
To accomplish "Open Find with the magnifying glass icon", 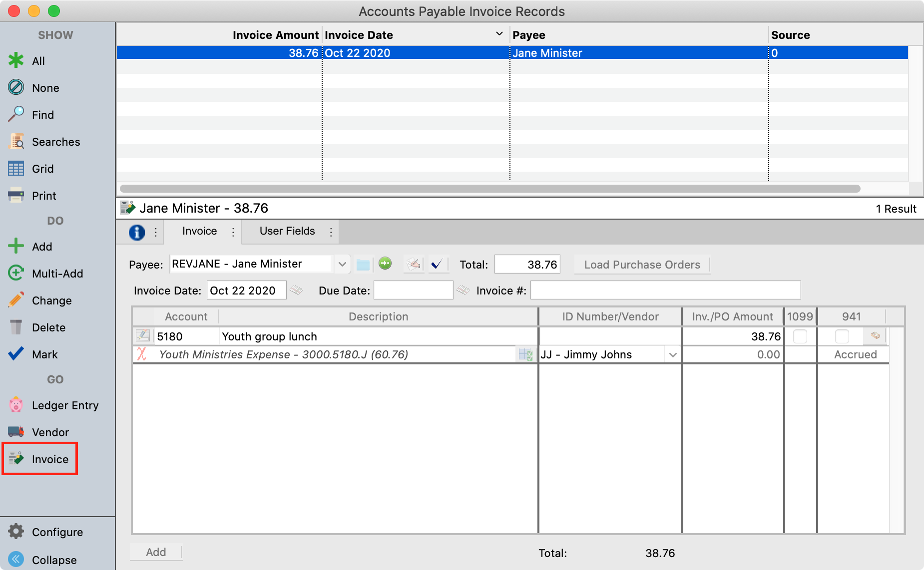I will pos(16,114).
